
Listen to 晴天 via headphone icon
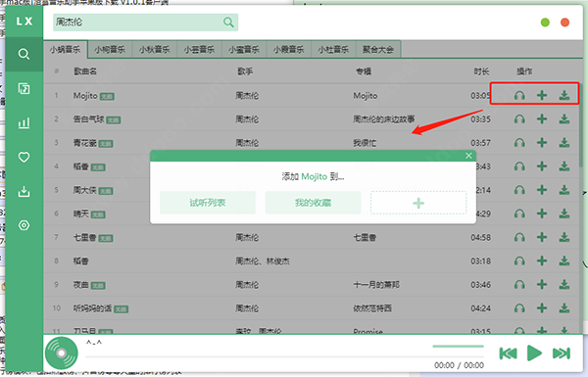pos(519,213)
